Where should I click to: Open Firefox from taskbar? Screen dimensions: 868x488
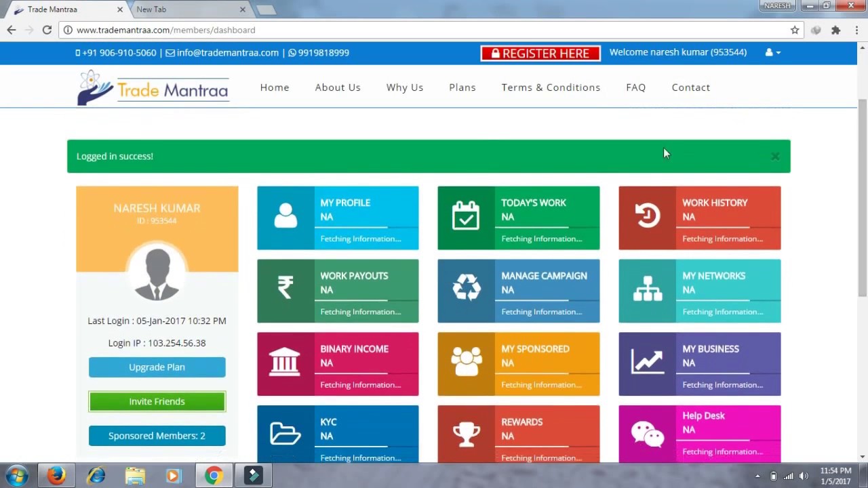point(56,476)
